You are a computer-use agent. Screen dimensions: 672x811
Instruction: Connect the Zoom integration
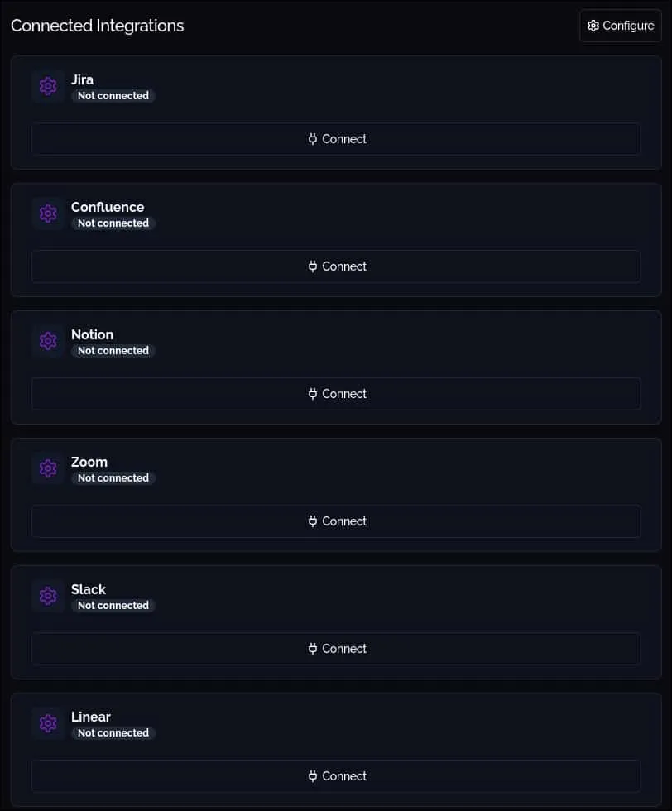tap(336, 521)
